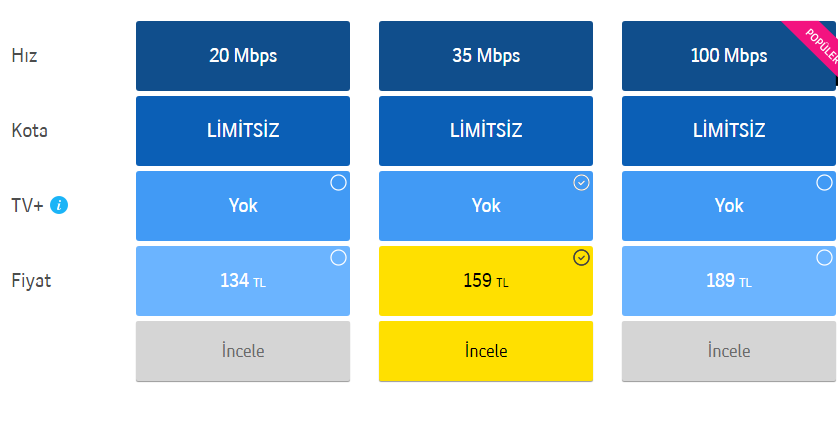838x421 pixels.
Task: Click LİMİTSİZ quota cell under 35 Mbps
Action: point(486,131)
